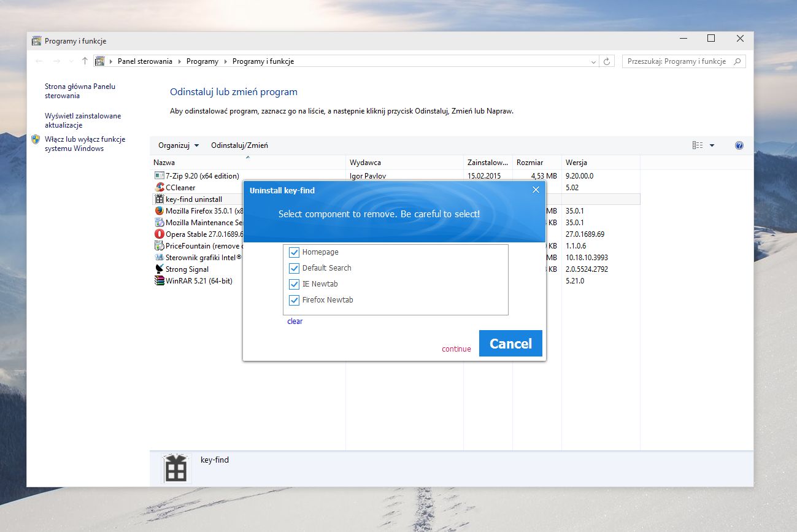Click the Programy i funkcje title bar icon
797x532 pixels.
pos(36,41)
